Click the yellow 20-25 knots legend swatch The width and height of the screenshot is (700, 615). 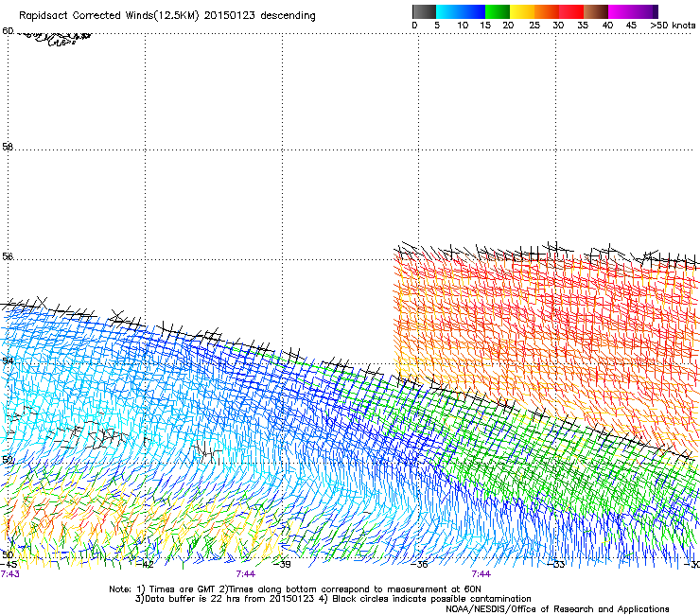click(522, 11)
